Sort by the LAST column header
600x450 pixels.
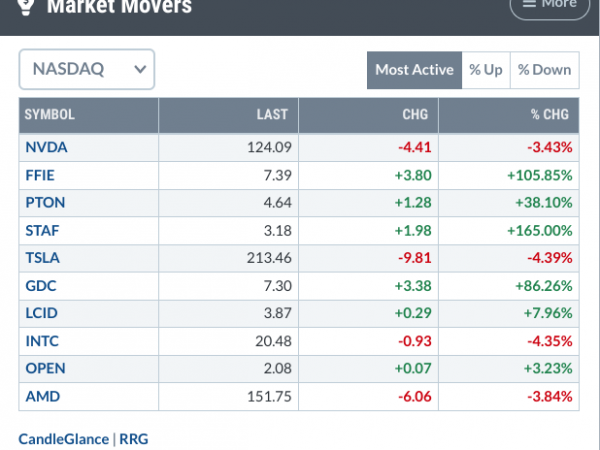tap(228, 115)
